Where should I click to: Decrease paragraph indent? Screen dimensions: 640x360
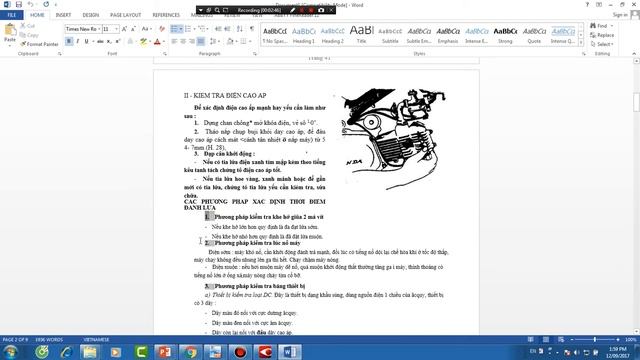click(218, 29)
